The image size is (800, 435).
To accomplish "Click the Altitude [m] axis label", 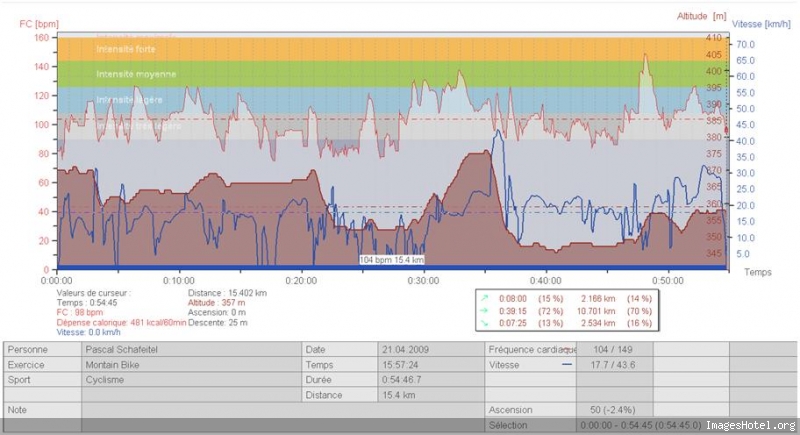I will [702, 16].
